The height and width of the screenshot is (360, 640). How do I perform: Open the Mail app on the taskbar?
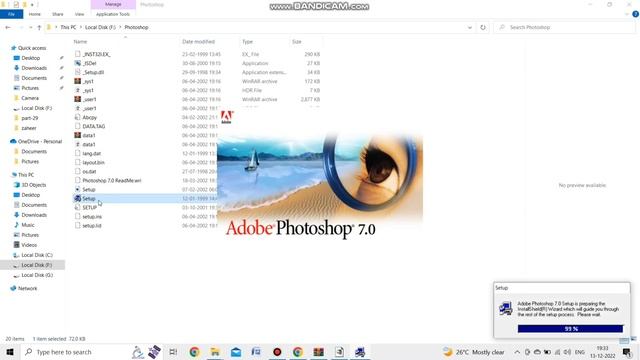pyautogui.click(x=236, y=352)
